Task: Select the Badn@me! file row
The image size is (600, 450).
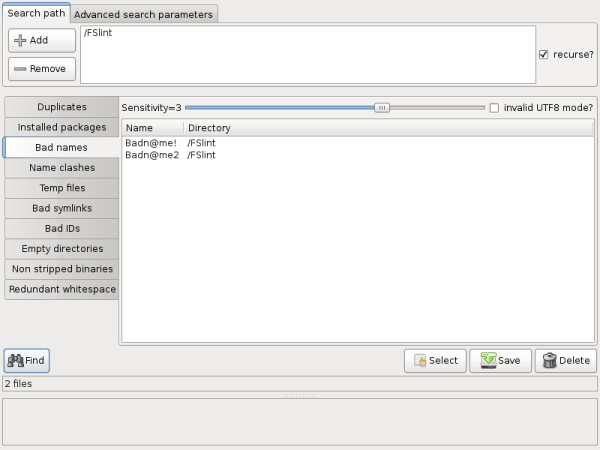Action: pos(152,143)
